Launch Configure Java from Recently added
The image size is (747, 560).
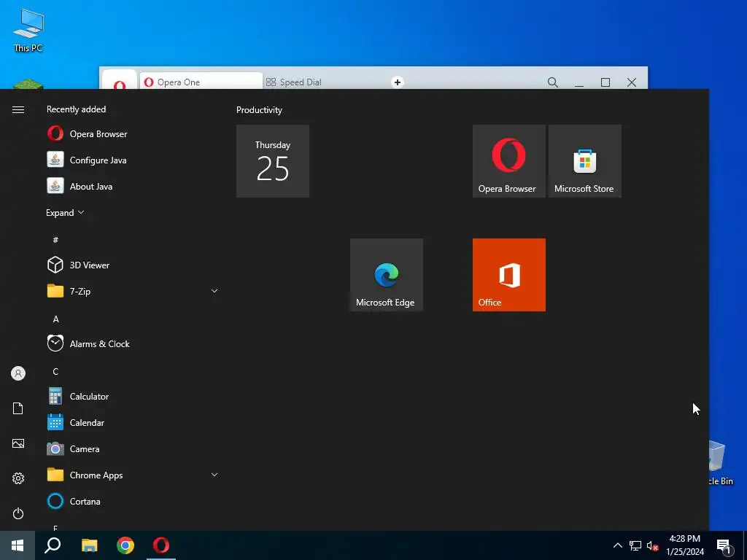point(132,160)
